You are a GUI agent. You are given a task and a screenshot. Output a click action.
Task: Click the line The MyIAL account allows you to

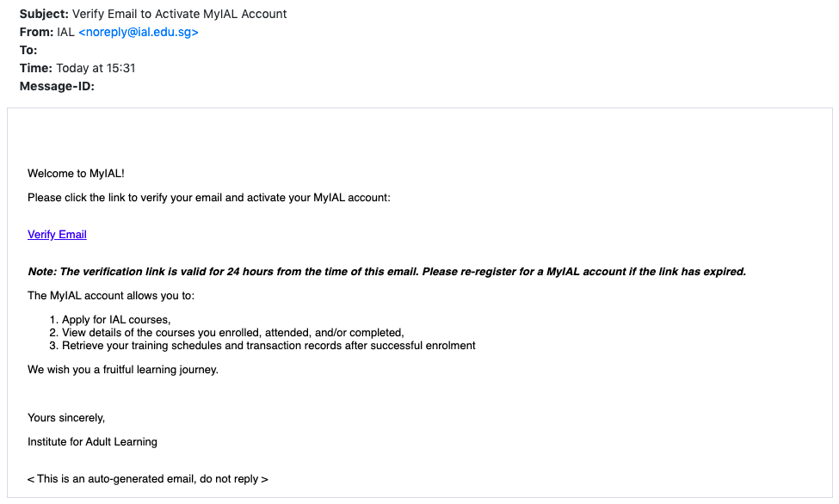pos(111,295)
